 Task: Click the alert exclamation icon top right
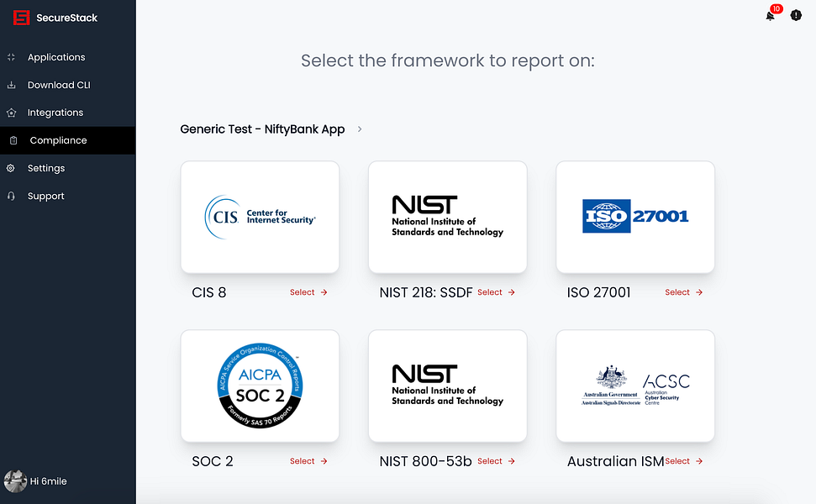click(x=796, y=15)
